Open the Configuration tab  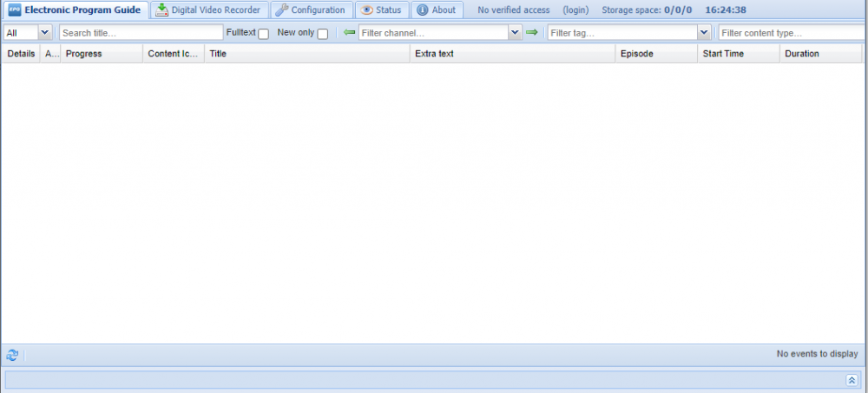click(311, 10)
